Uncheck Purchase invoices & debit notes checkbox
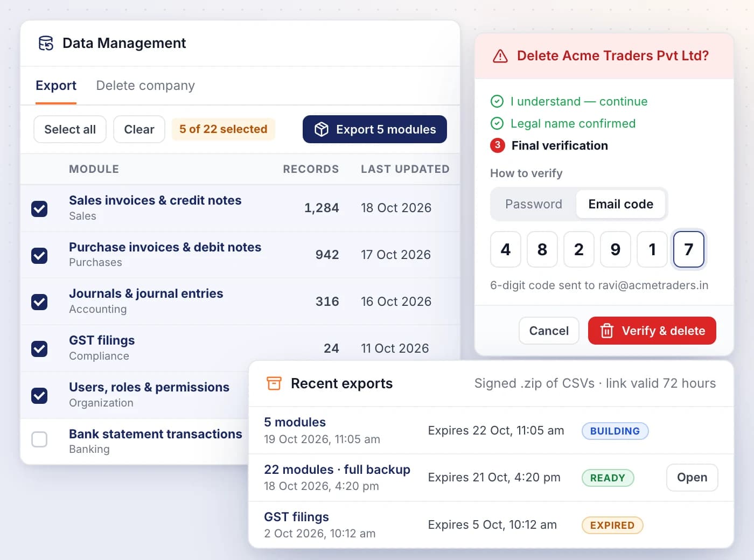Image resolution: width=754 pixels, height=560 pixels. (x=39, y=255)
